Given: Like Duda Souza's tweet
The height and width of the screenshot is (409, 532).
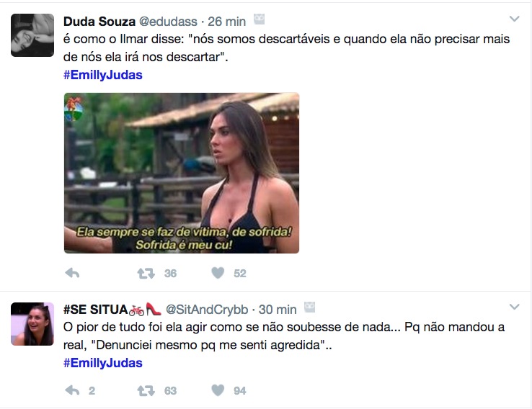Looking at the screenshot, I should (x=218, y=273).
